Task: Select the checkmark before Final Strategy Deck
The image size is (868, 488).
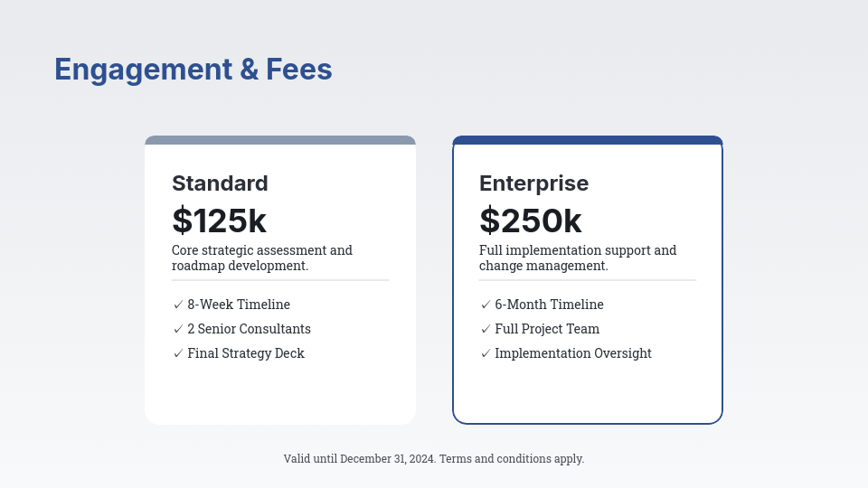Action: coord(178,354)
